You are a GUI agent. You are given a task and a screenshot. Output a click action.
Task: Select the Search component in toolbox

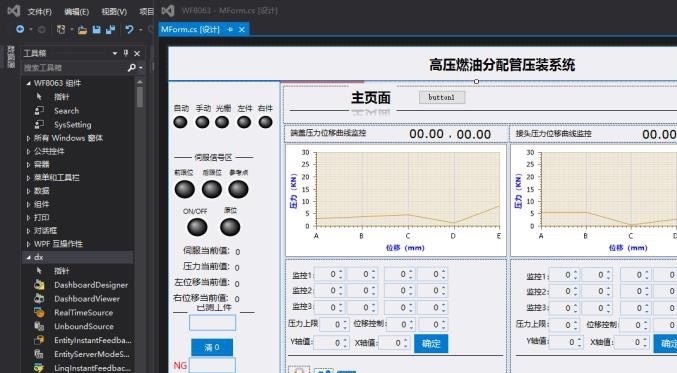[x=66, y=111]
